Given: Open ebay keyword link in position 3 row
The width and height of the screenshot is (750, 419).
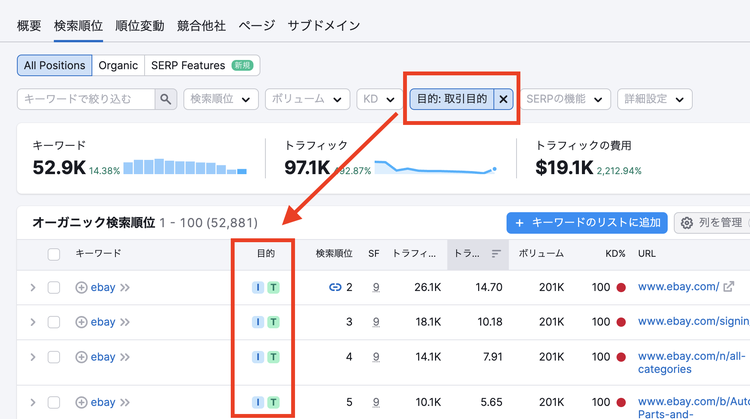Looking at the screenshot, I should pyautogui.click(x=103, y=322).
